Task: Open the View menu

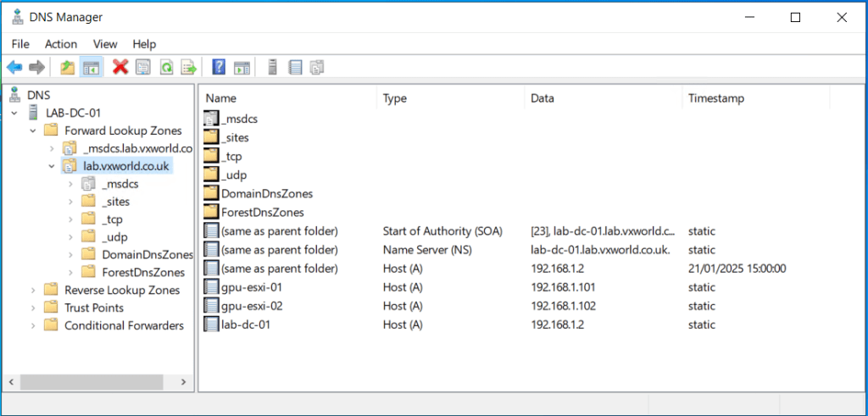Action: (x=105, y=44)
